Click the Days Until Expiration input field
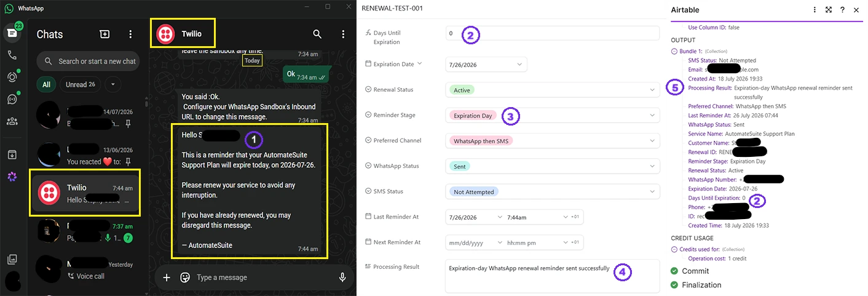 (552, 33)
